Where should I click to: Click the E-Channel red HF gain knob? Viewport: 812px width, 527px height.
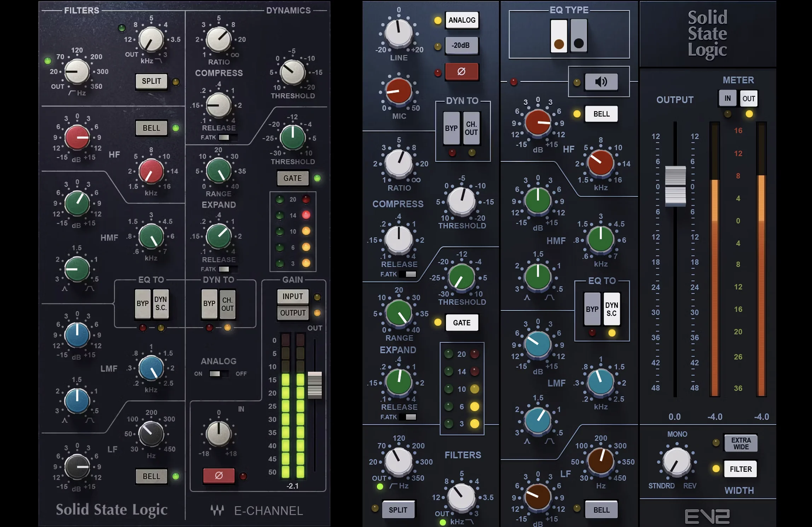coord(77,137)
